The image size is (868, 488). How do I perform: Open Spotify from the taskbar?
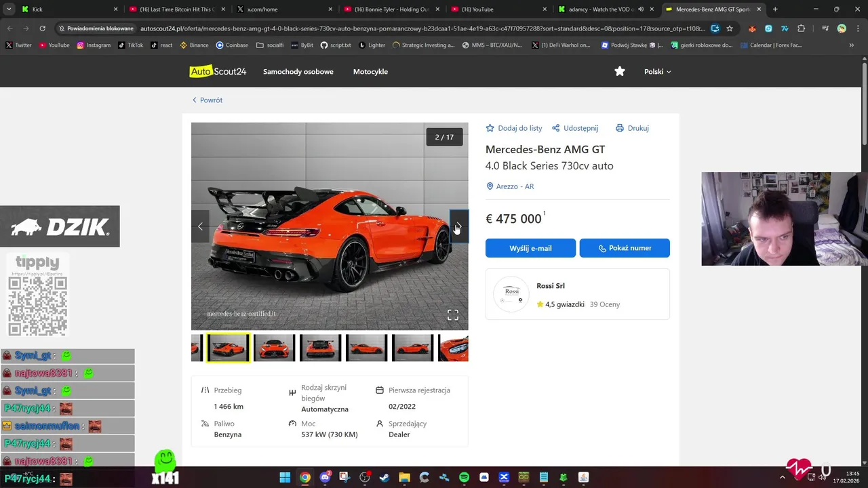(x=464, y=477)
